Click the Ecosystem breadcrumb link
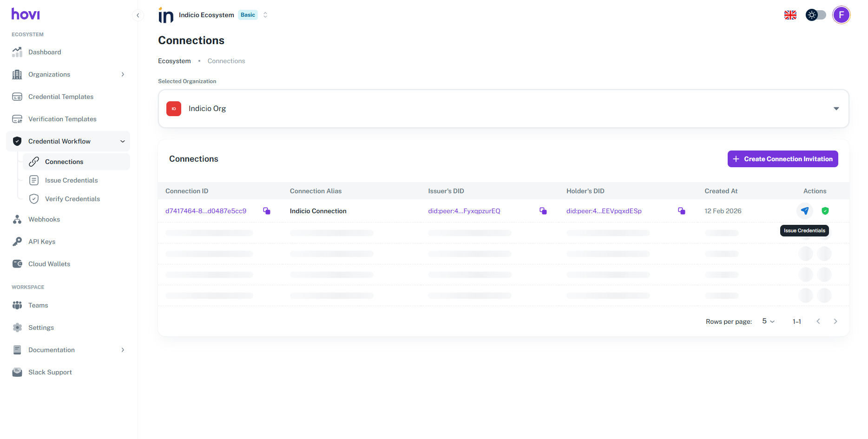Screen dimensions: 868x439 [174, 61]
